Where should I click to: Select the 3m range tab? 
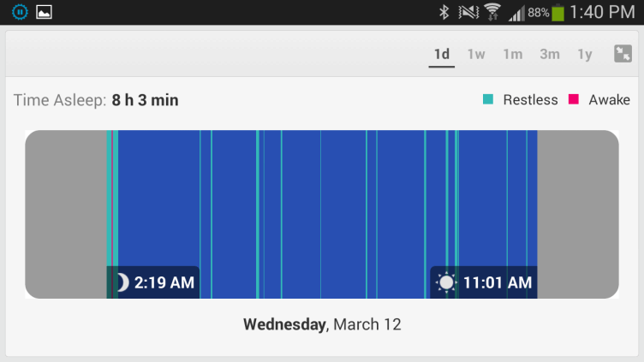point(550,54)
